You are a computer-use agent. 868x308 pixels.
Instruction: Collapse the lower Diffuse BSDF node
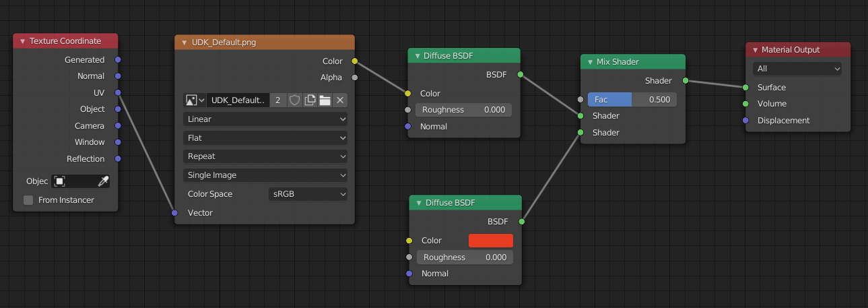click(x=419, y=203)
